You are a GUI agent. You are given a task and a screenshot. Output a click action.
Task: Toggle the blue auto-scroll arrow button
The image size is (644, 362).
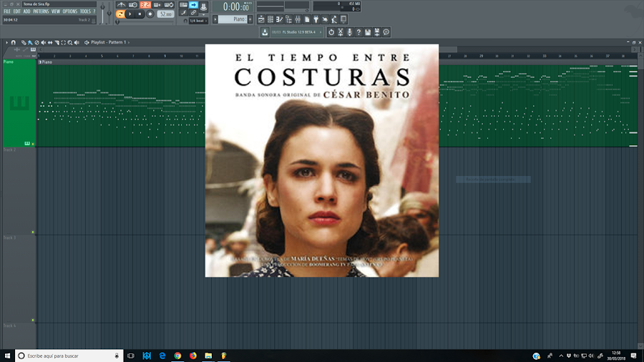click(193, 4)
